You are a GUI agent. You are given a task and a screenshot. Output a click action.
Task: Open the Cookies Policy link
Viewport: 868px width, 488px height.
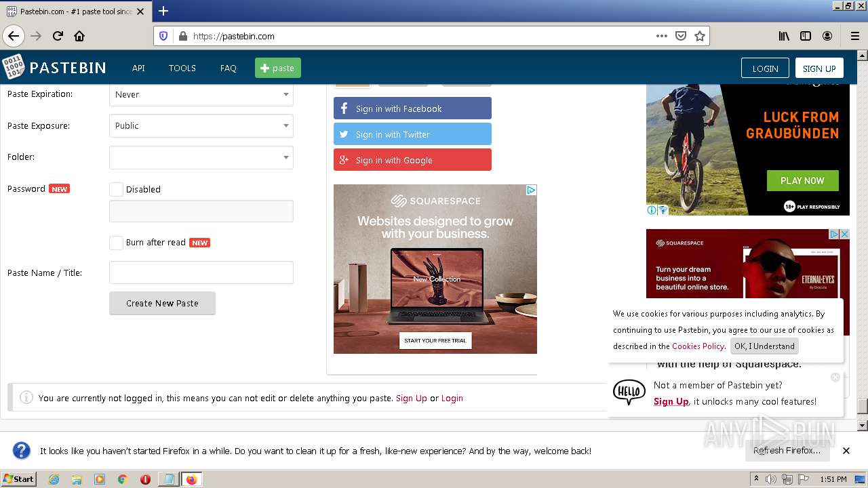click(698, 346)
